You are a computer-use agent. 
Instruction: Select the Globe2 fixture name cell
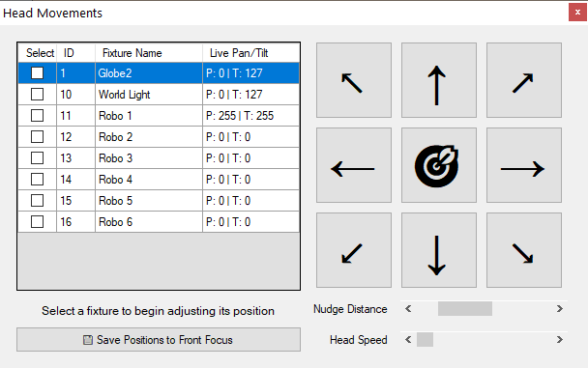click(149, 73)
